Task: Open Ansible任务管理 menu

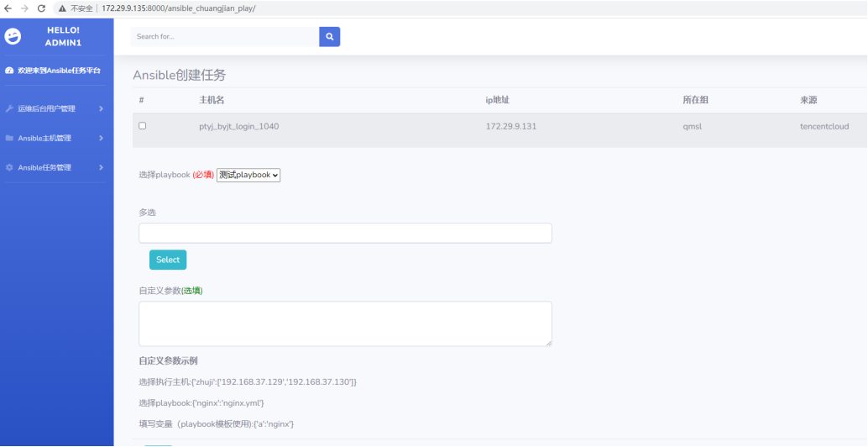Action: tap(54, 167)
